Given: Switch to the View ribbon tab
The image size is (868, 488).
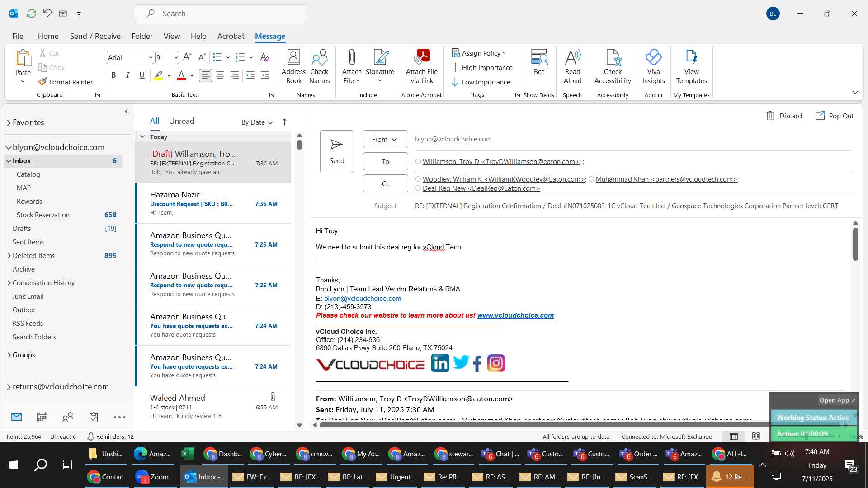Looking at the screenshot, I should [x=171, y=36].
